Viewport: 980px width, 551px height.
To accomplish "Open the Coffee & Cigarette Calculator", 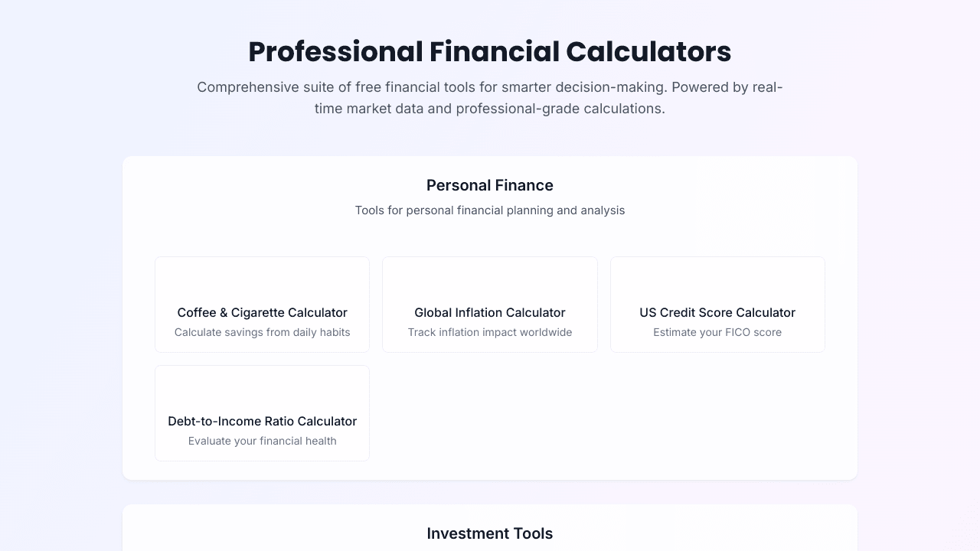I will click(x=262, y=304).
